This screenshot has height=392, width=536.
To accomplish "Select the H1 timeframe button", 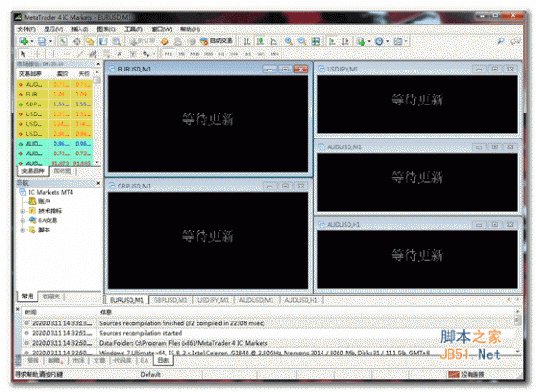I will 222,54.
